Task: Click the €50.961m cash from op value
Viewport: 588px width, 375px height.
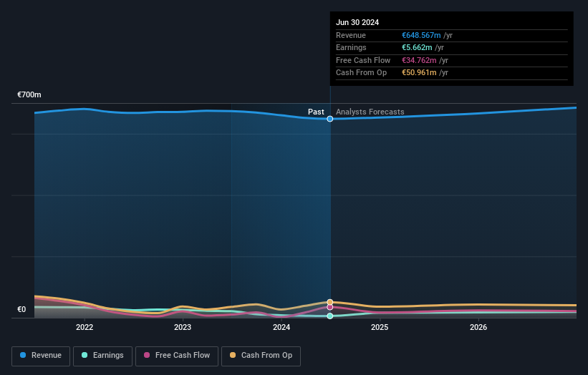Action: pyautogui.click(x=419, y=73)
